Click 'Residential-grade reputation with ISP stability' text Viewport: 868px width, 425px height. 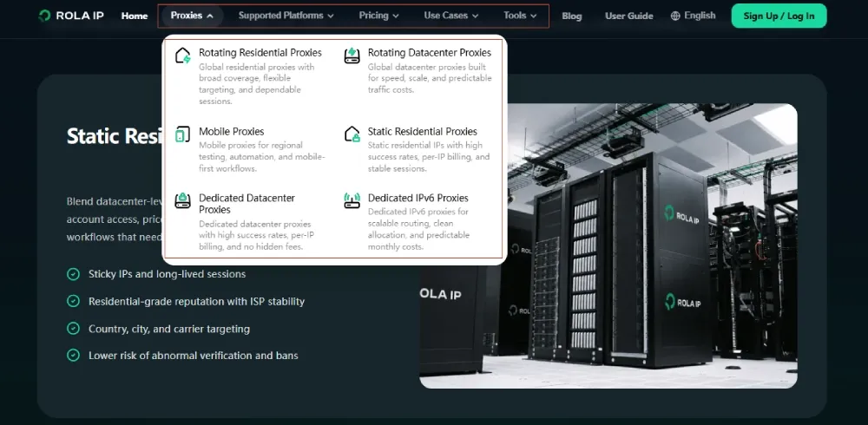[196, 301]
